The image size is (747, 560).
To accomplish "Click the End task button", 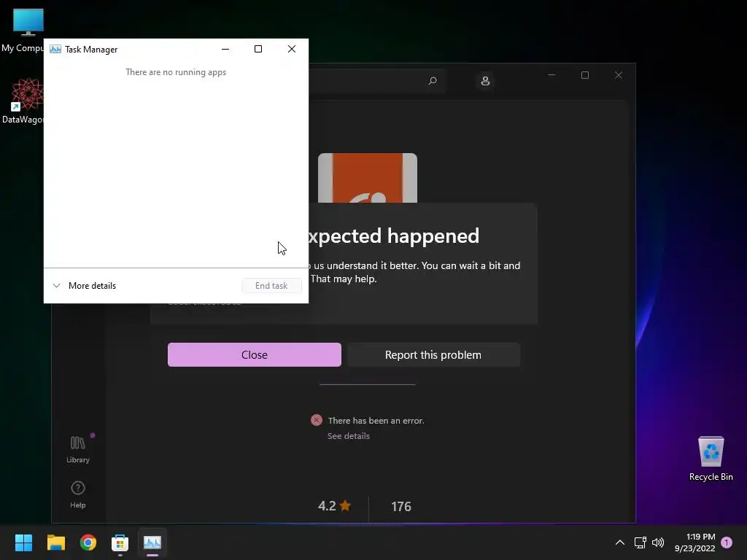I will (271, 286).
